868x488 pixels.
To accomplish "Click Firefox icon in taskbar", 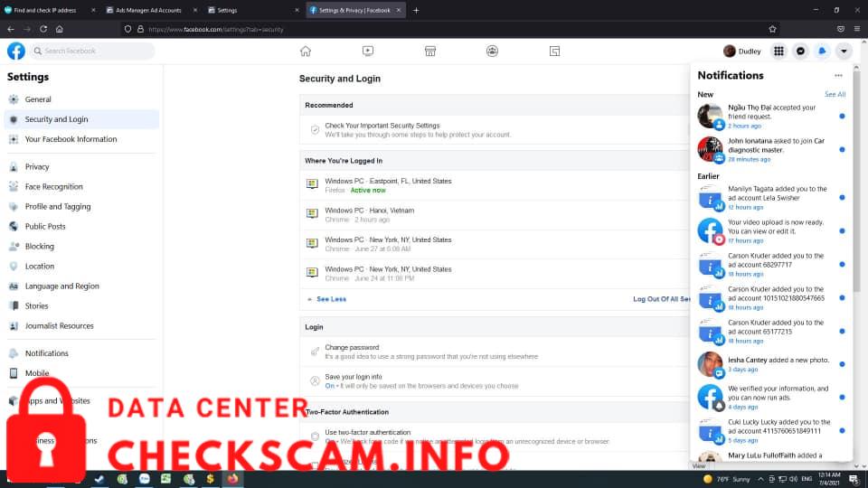I will tap(232, 479).
